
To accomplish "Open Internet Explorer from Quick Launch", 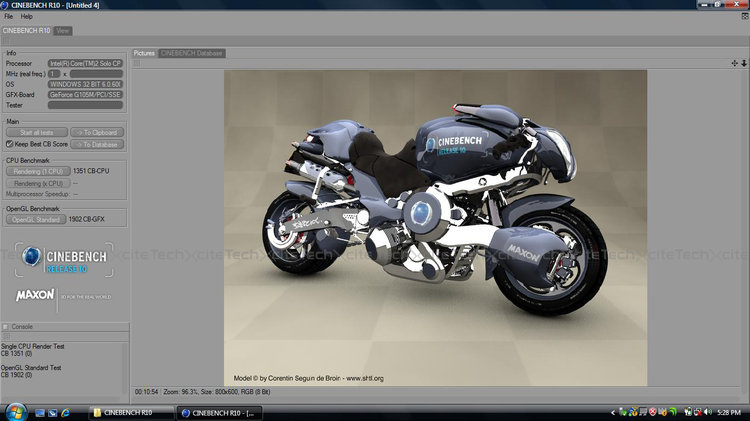I will [65, 412].
